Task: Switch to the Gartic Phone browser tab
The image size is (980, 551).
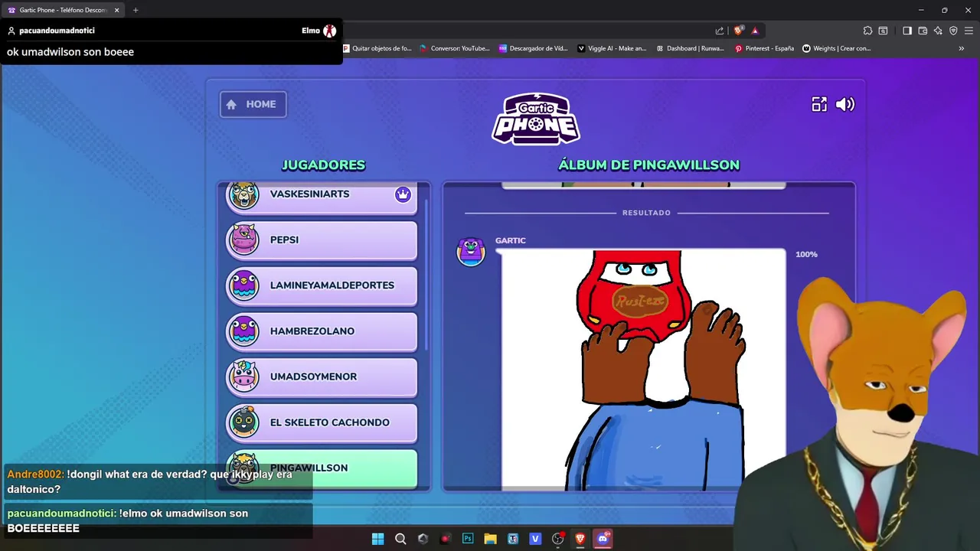Action: (x=63, y=10)
